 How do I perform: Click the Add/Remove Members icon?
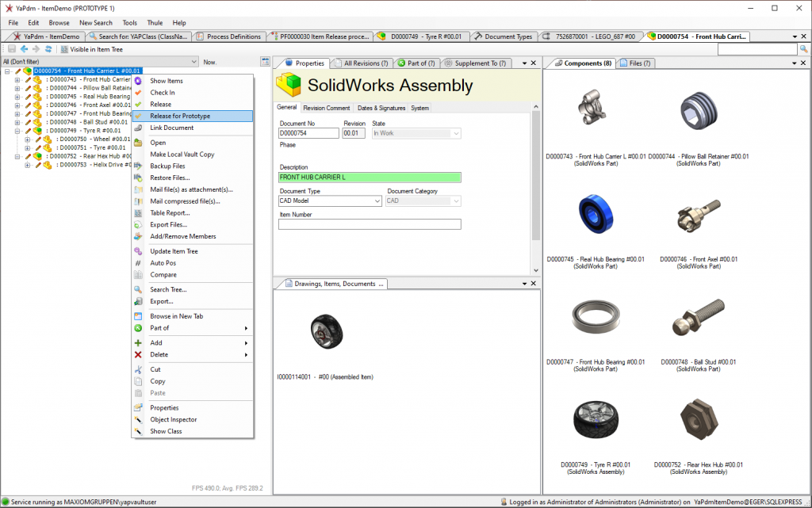pos(138,236)
